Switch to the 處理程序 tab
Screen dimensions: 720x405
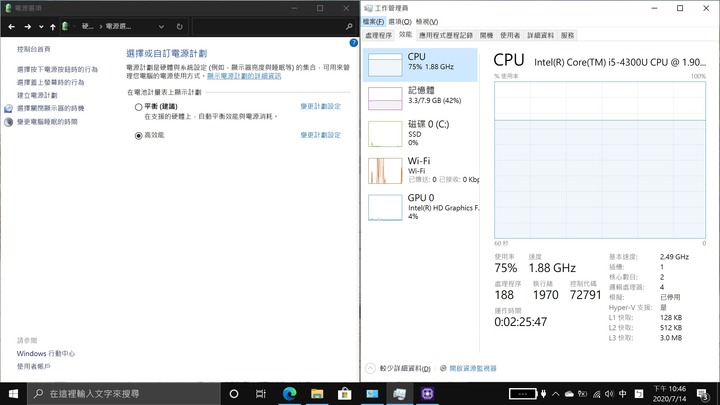[x=379, y=35]
